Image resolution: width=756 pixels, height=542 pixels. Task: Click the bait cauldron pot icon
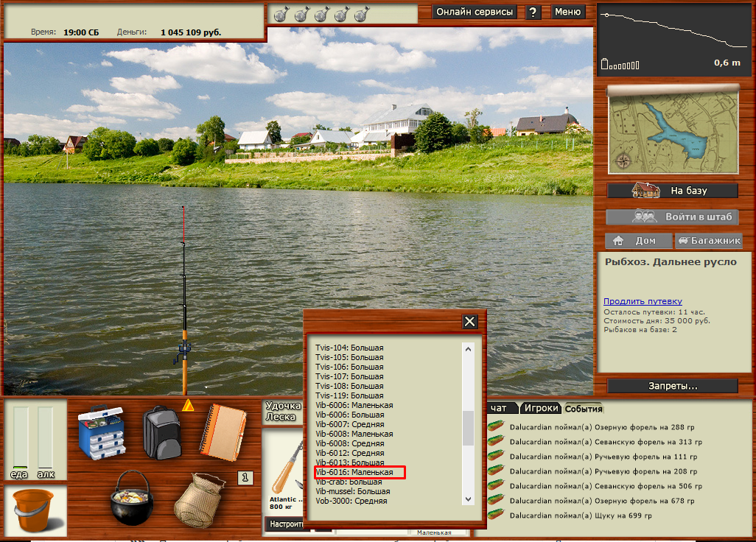point(132,498)
